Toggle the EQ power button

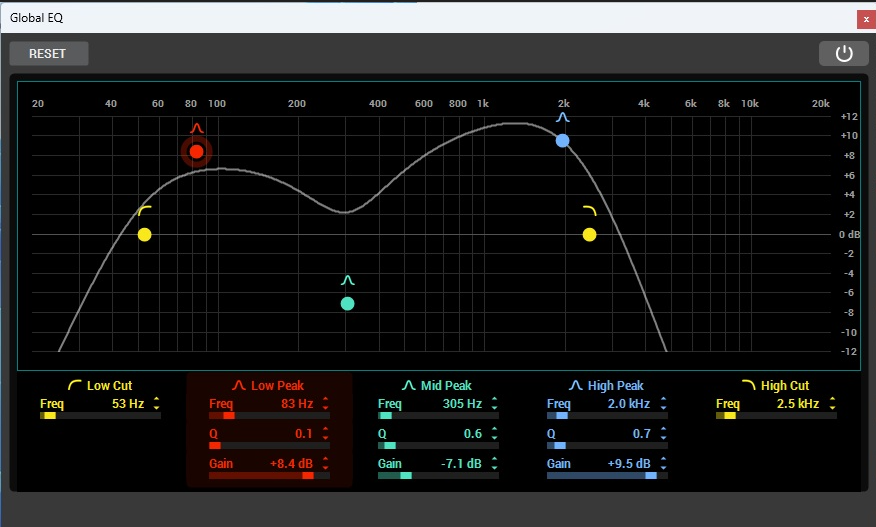pos(843,53)
